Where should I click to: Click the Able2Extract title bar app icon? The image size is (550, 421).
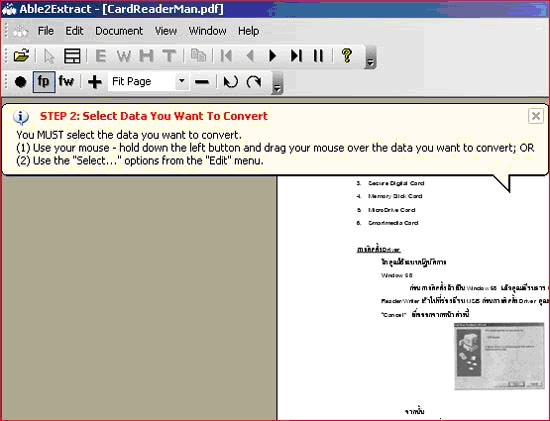coord(9,9)
